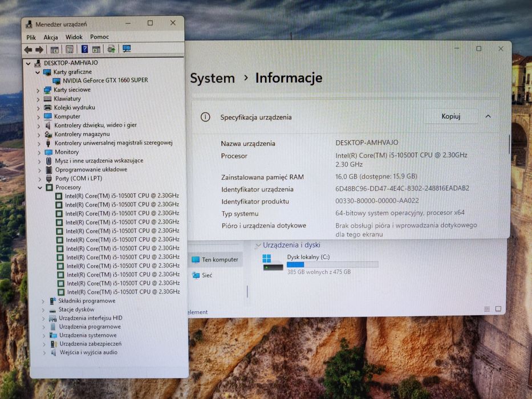Select the first i5-10500T processor entry
This screenshot has height=399, width=532.
click(122, 196)
